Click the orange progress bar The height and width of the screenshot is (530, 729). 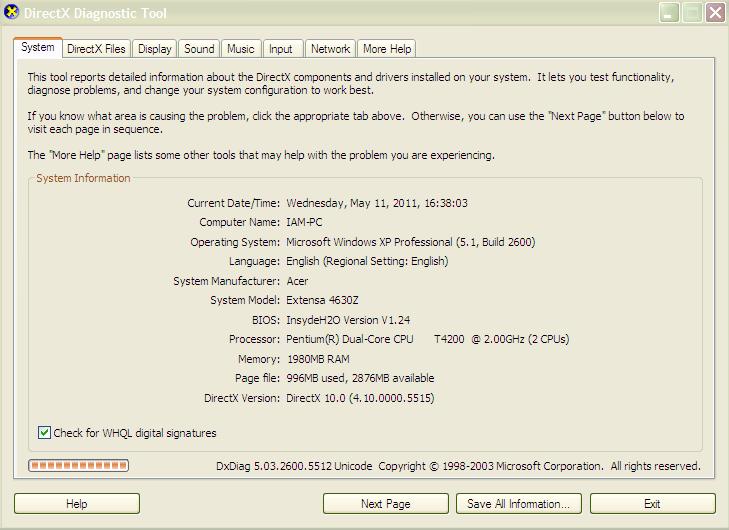pyautogui.click(x=78, y=465)
